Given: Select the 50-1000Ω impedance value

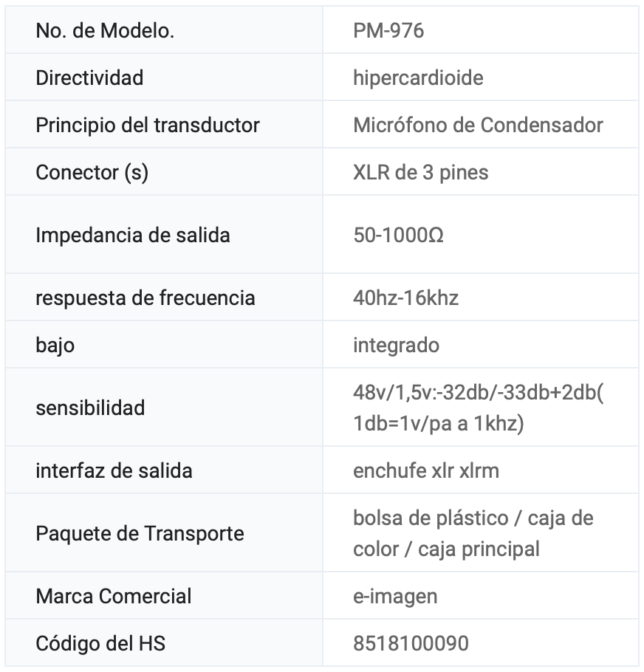Looking at the screenshot, I should (398, 235).
